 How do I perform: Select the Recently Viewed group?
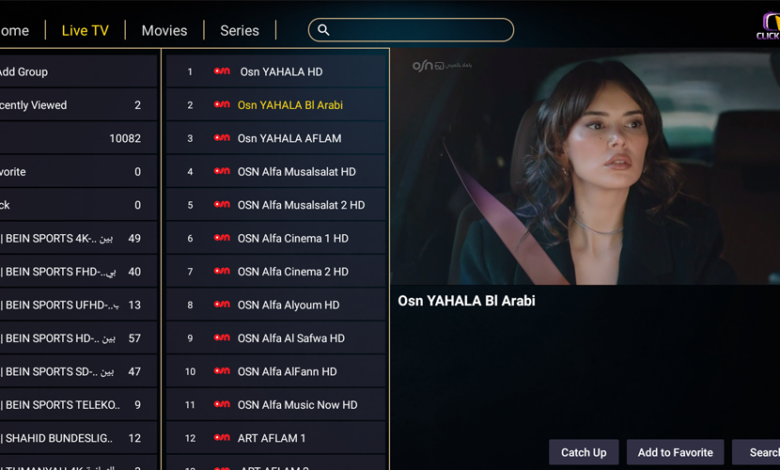[x=78, y=105]
